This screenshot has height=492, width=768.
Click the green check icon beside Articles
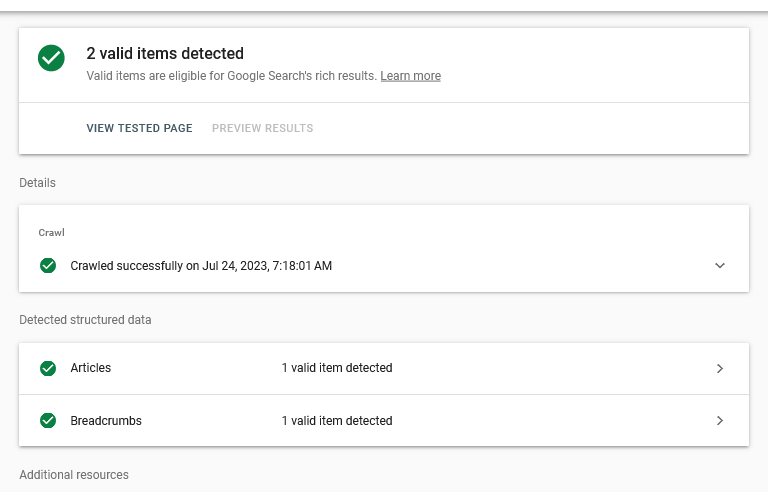point(48,368)
